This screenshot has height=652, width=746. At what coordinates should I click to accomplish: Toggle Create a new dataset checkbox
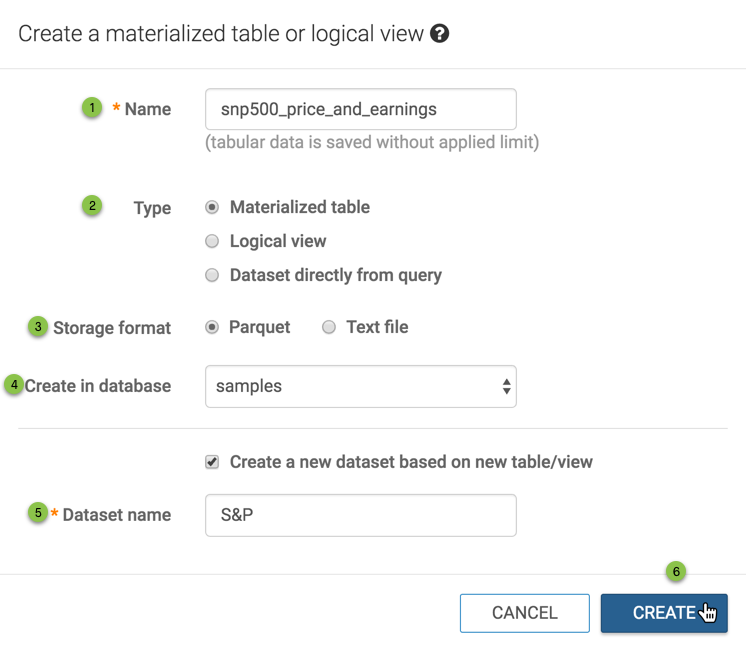point(212,462)
